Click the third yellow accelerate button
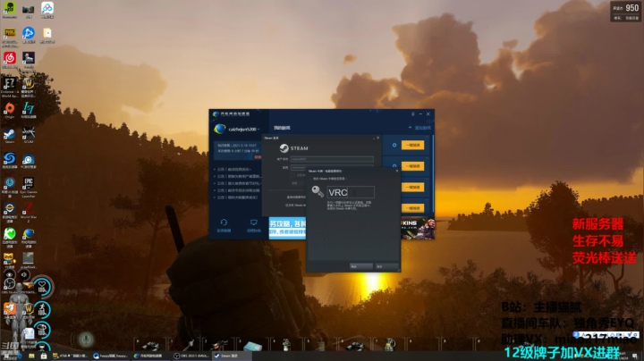 pyautogui.click(x=412, y=187)
